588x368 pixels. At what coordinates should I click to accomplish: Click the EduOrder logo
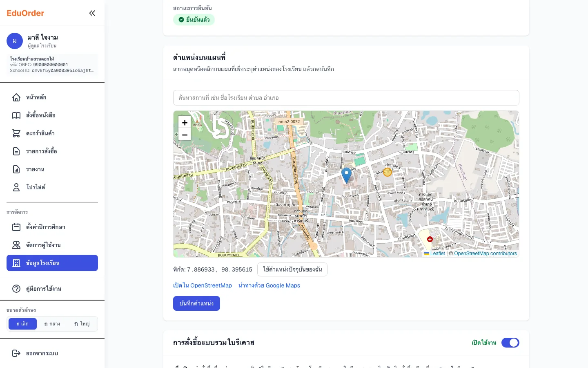25,13
